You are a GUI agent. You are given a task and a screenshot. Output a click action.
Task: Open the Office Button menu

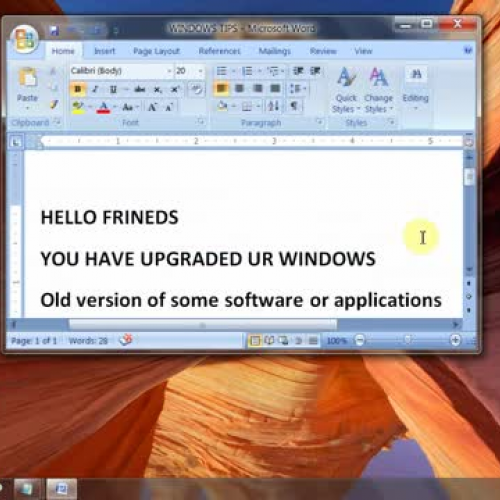pos(24,40)
